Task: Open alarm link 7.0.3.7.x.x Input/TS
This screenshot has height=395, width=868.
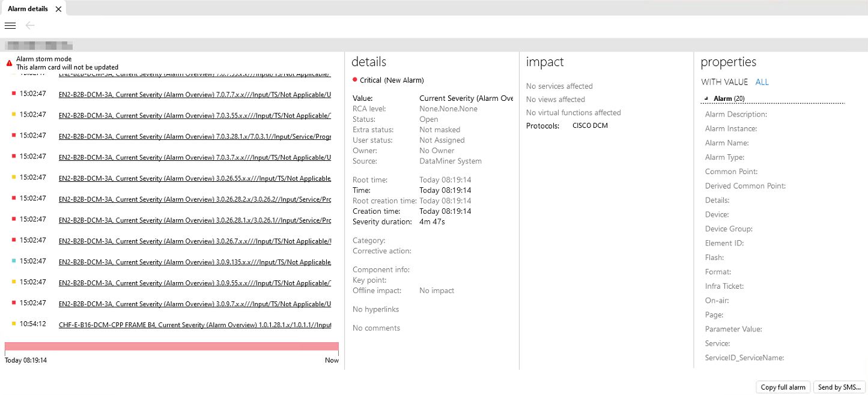Action: tap(195, 157)
